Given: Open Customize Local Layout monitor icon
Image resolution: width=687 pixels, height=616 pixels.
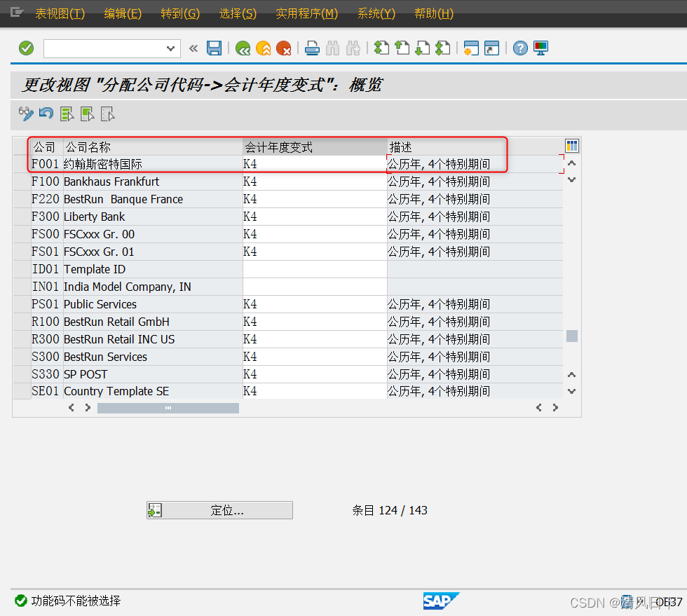Looking at the screenshot, I should [x=541, y=48].
